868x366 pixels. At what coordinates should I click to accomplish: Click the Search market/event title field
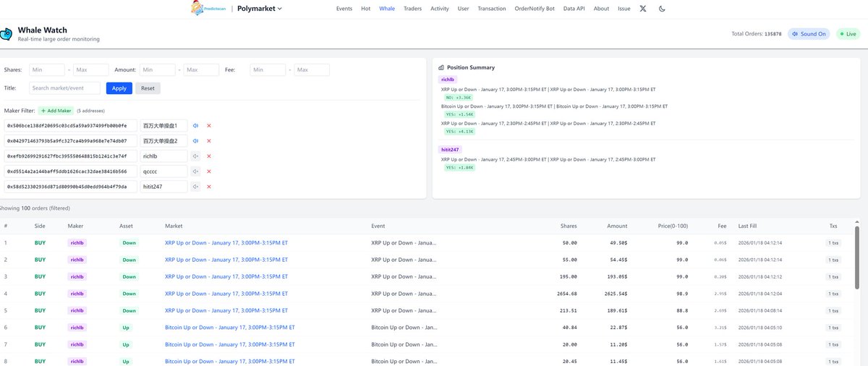coord(64,88)
